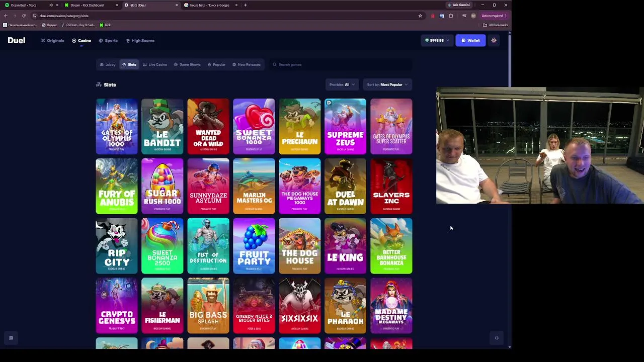Click the address bar URL
Viewport: 644px width, 362px height.
[64, 16]
